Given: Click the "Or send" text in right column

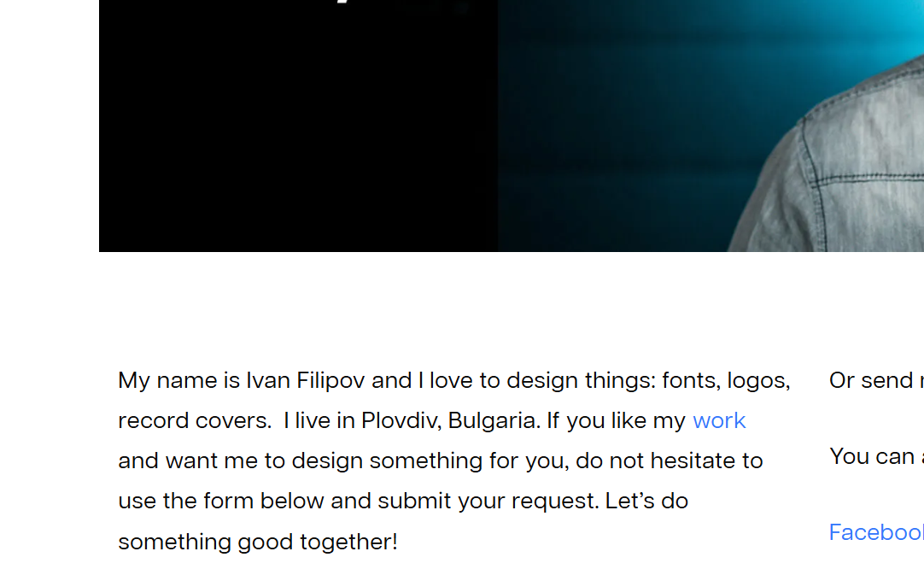Looking at the screenshot, I should (x=871, y=380).
